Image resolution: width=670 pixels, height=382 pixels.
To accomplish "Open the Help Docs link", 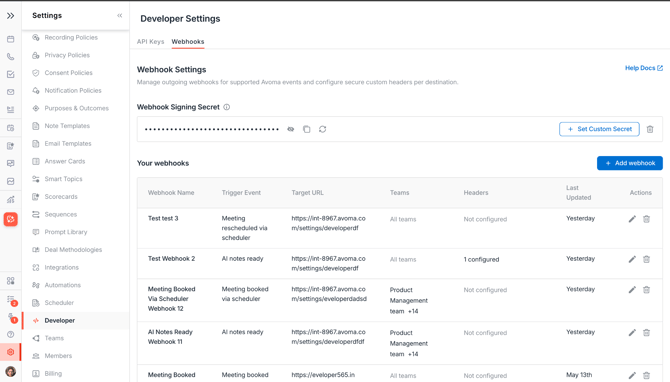I will [644, 68].
